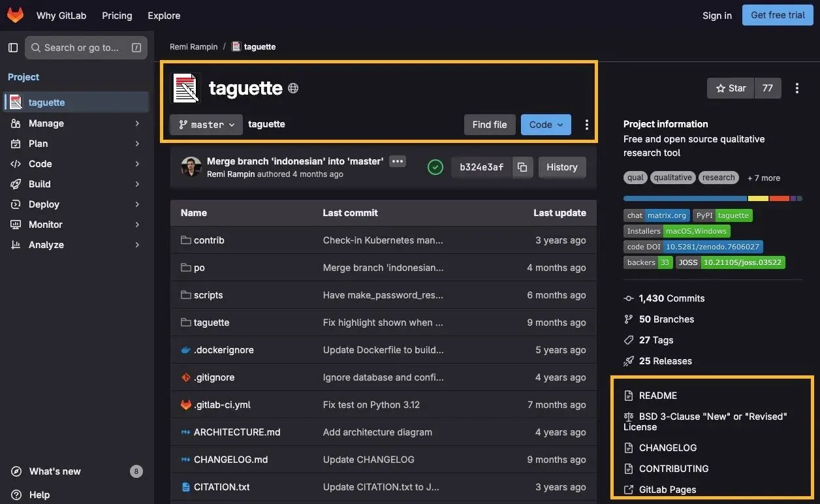
Task: View the 77 stargazers count
Action: [768, 88]
